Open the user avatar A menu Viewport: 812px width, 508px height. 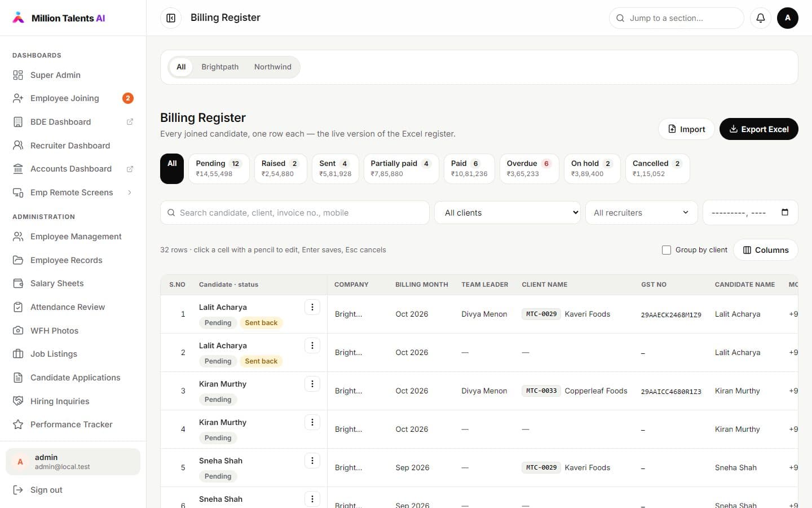[x=788, y=18]
